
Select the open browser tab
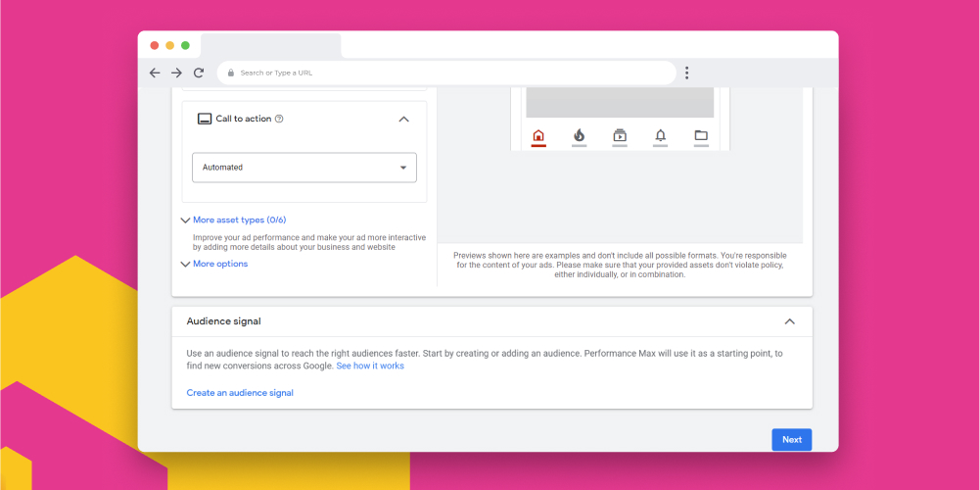(270, 46)
